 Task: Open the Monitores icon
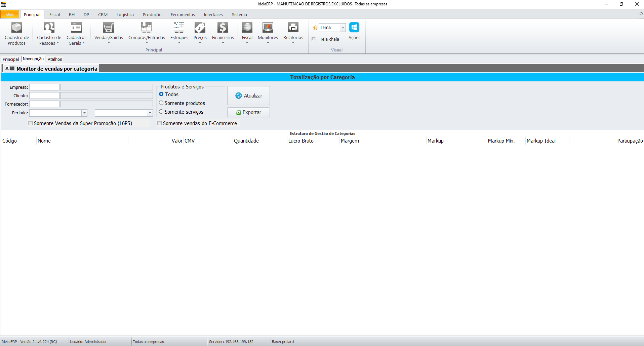(268, 28)
